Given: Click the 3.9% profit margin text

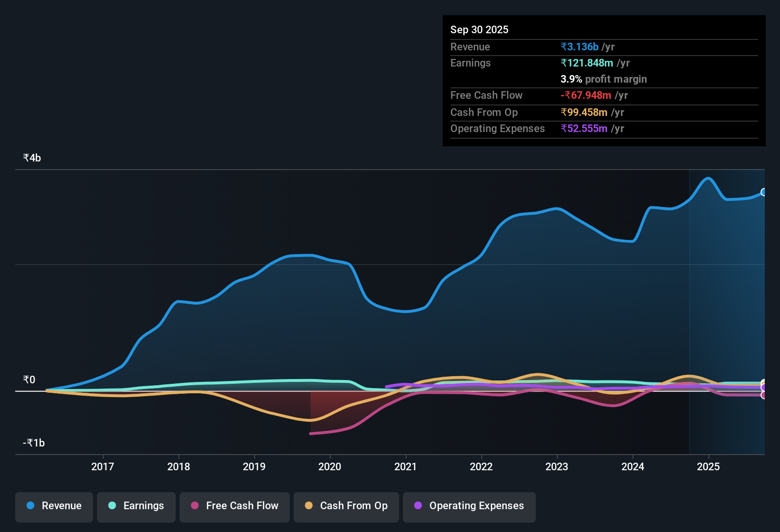Looking at the screenshot, I should point(603,79).
